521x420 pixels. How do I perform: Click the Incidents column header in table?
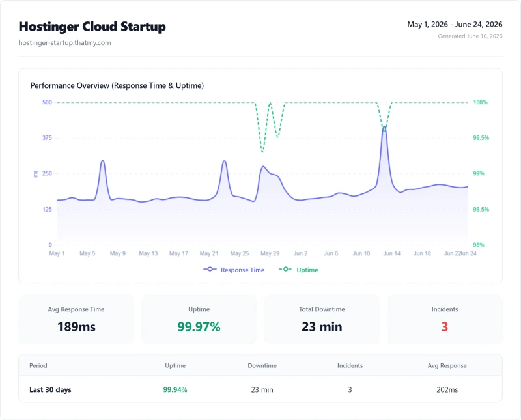[350, 365]
